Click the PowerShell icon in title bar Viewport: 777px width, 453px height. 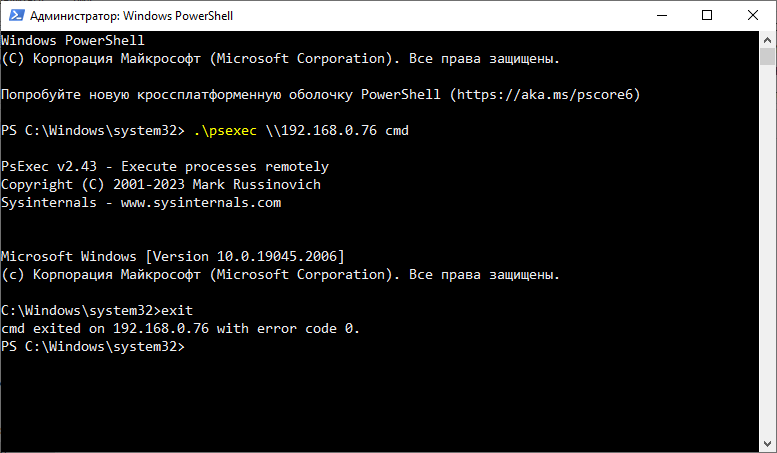coord(14,16)
